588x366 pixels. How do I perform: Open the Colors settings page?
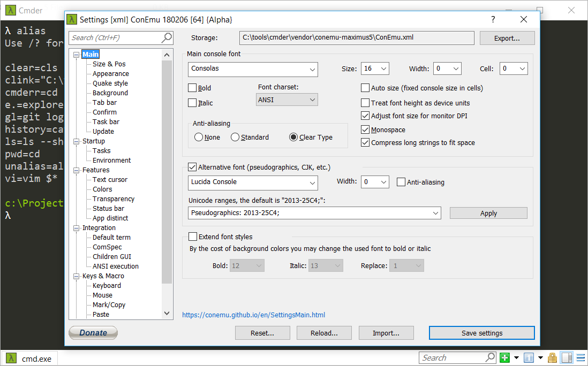(x=102, y=189)
